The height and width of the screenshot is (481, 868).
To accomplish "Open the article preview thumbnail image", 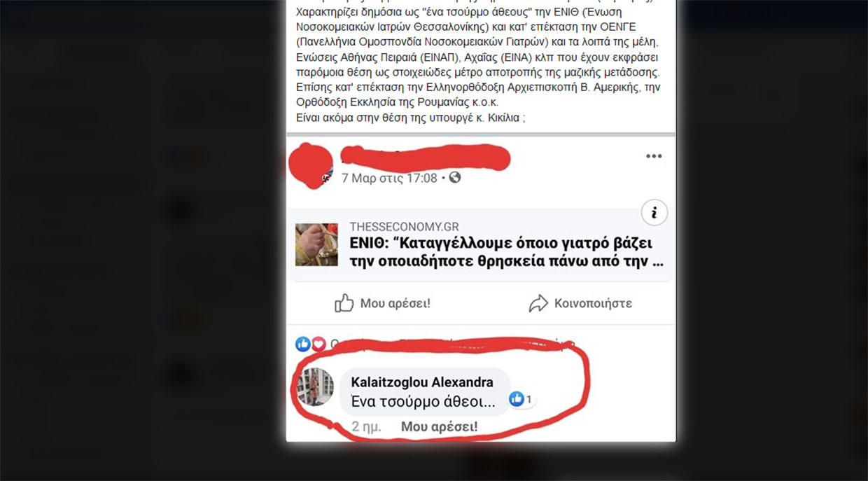I will tap(316, 245).
